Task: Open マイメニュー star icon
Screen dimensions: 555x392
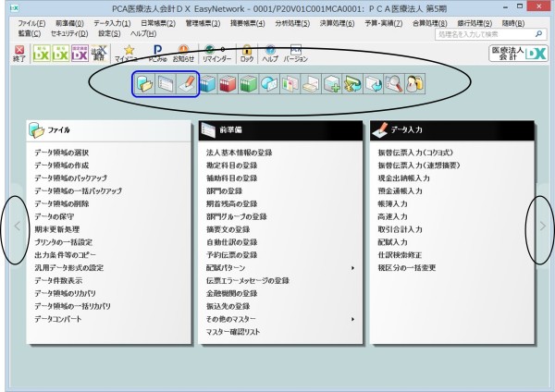Action: 127,54
